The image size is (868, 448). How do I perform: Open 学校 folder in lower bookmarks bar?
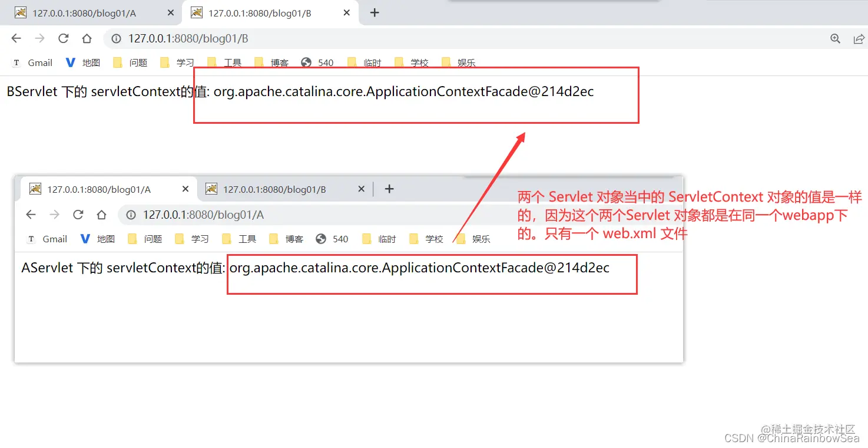[426, 239]
